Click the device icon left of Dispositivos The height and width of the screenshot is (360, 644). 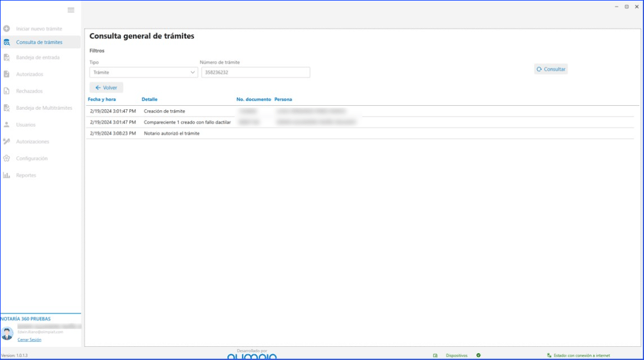435,355
